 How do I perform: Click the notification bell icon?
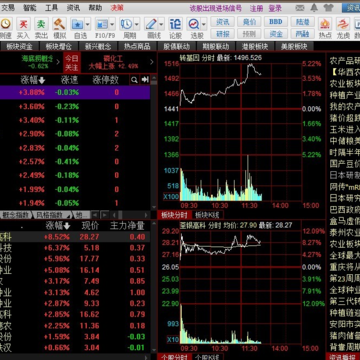click(314, 8)
